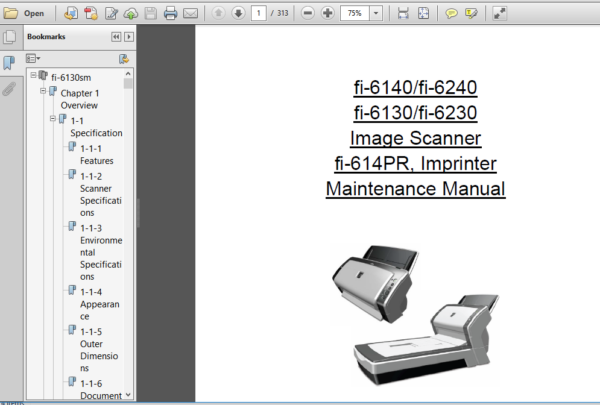Click the Save floppy disk icon
The width and height of the screenshot is (600, 405).
click(150, 13)
